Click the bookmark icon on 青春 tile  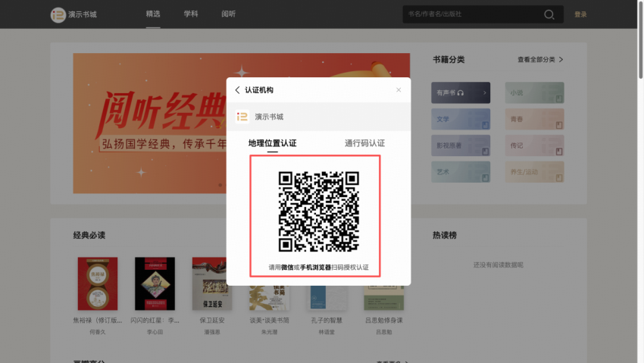[x=559, y=125]
